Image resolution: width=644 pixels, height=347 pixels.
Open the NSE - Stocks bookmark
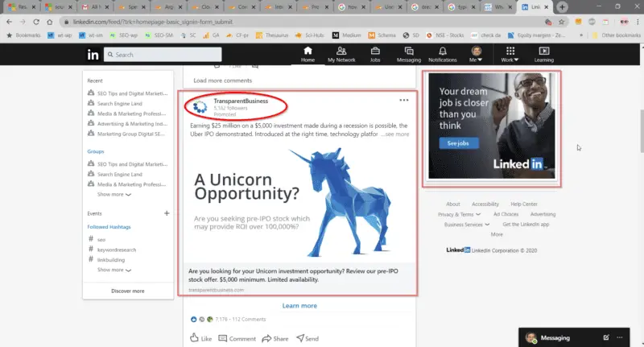(x=445, y=35)
